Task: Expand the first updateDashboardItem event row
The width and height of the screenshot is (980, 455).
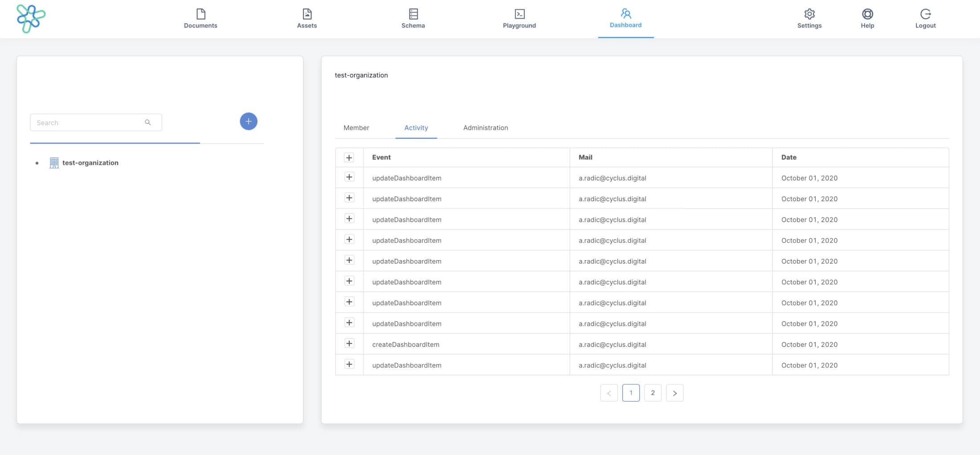Action: [349, 176]
